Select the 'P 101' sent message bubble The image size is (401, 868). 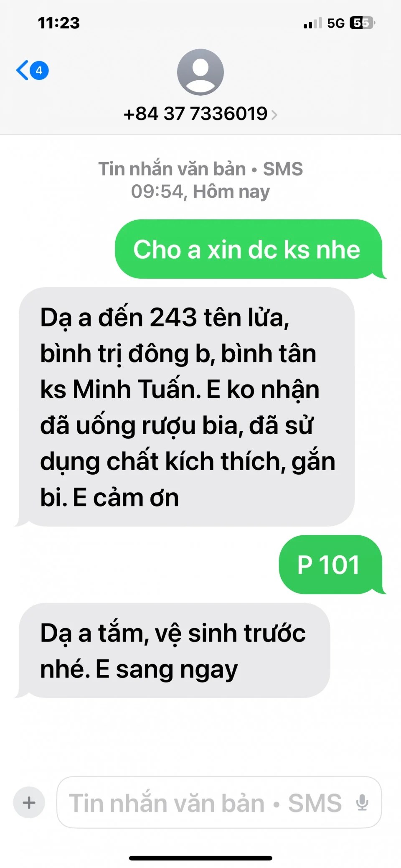pos(331,565)
